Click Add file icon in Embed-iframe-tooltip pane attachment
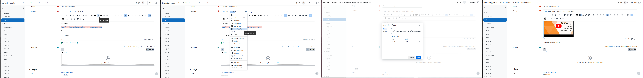 tap(62, 50)
